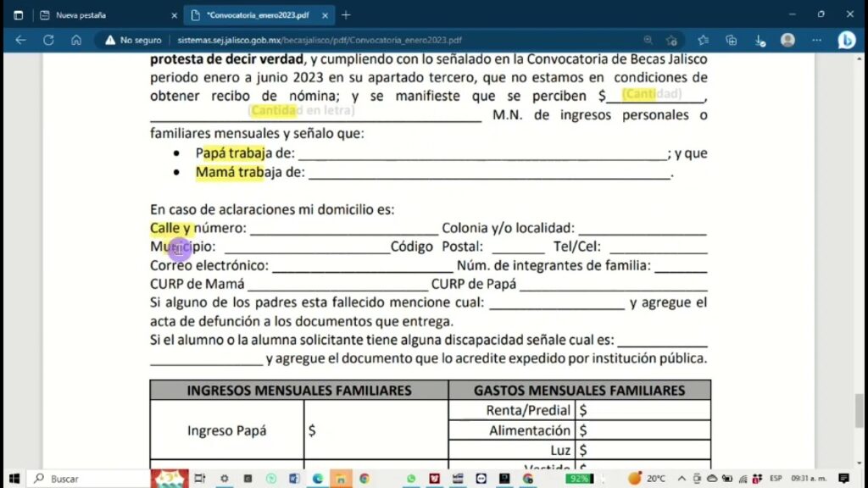
Task: Open WhatsApp from the taskbar
Action: click(412, 478)
